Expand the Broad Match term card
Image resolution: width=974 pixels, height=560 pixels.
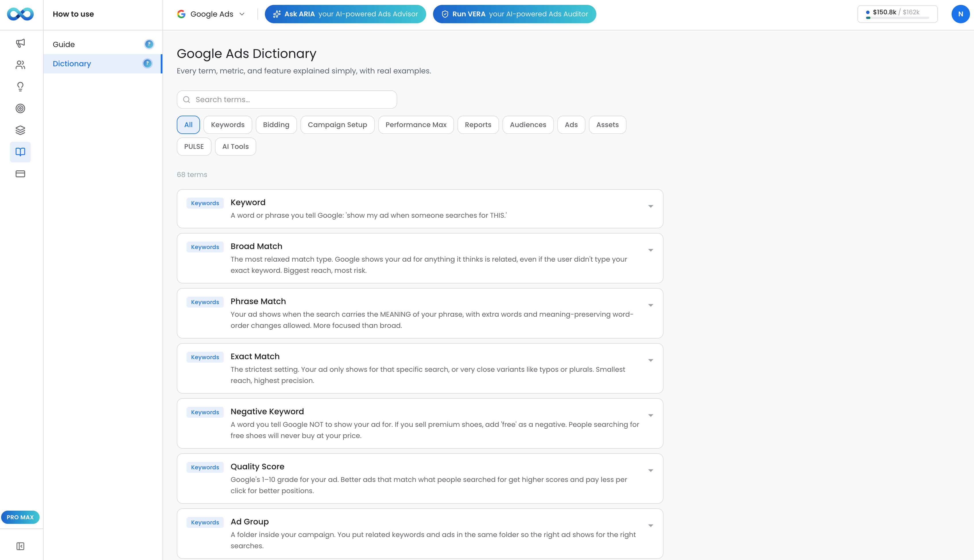tap(651, 250)
